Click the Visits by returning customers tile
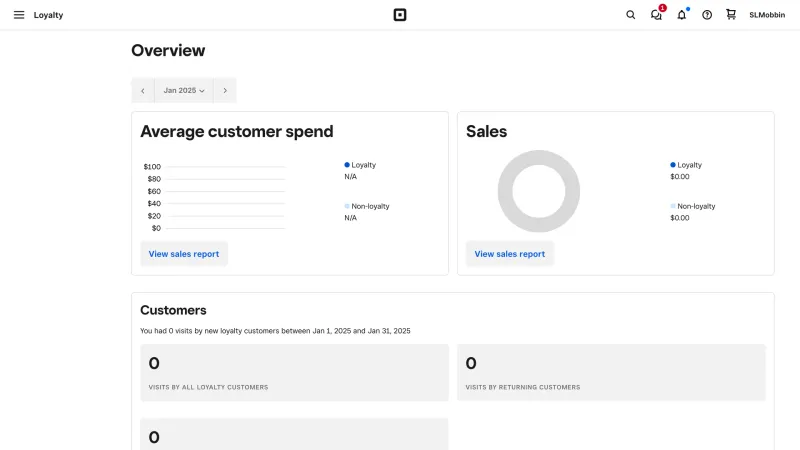 click(x=611, y=372)
